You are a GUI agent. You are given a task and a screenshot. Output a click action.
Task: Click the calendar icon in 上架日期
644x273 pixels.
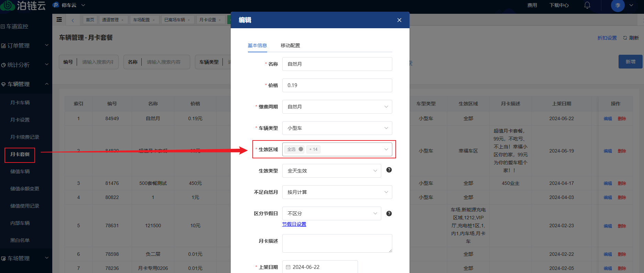tap(288, 267)
